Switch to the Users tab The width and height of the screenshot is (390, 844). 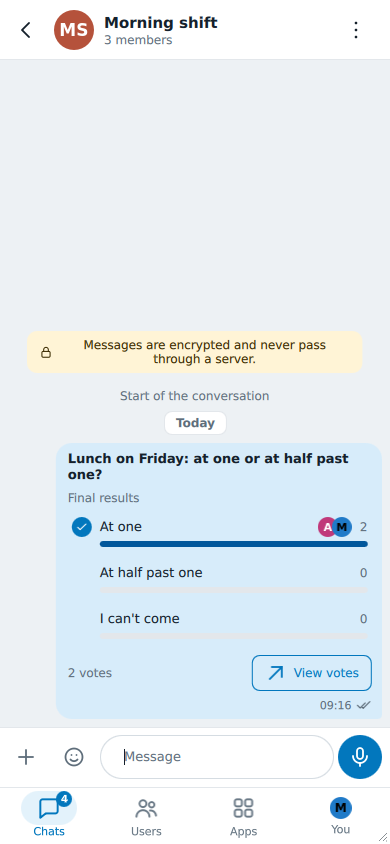tap(146, 814)
